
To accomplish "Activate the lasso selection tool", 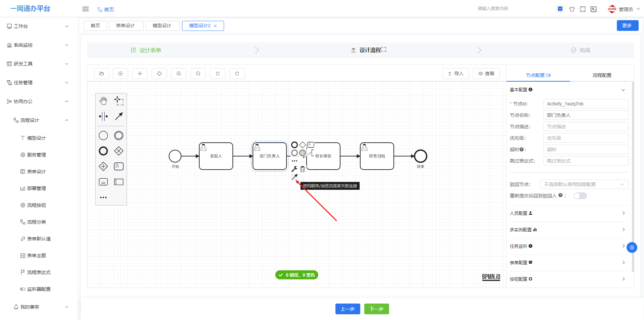I will [x=119, y=101].
